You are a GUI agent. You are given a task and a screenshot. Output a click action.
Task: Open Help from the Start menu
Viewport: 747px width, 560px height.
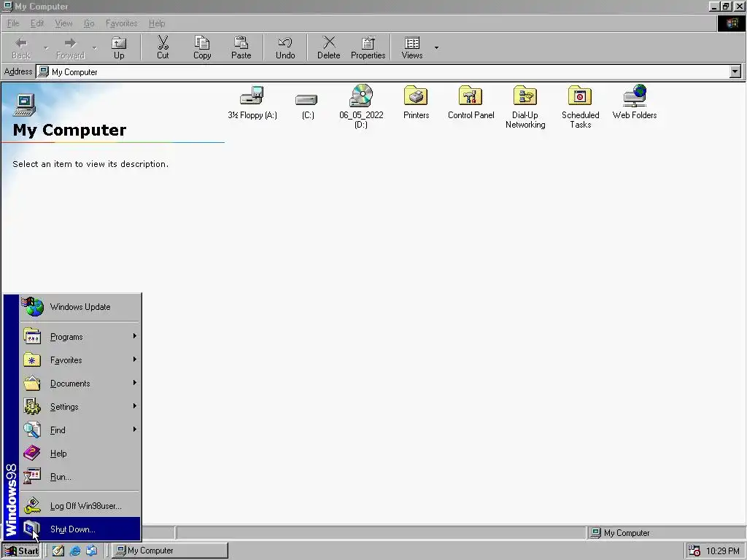click(x=80, y=454)
